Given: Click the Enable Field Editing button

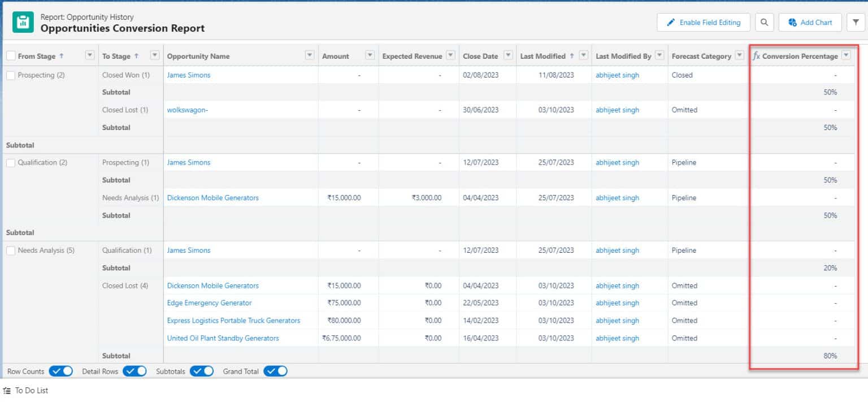Looking at the screenshot, I should coord(703,22).
